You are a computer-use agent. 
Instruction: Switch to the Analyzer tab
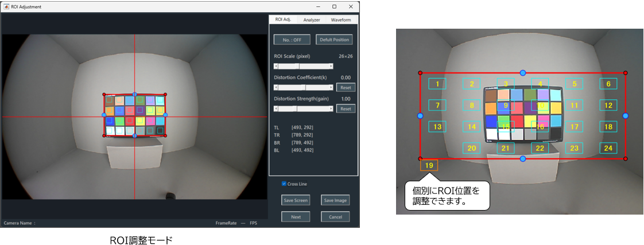point(312,20)
